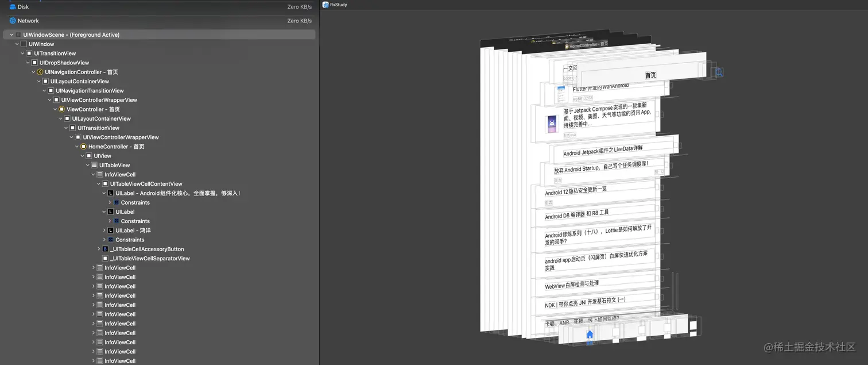868x365 pixels.
Task: Collapse the UINavigationTransitionView chevron
Action: (x=44, y=91)
